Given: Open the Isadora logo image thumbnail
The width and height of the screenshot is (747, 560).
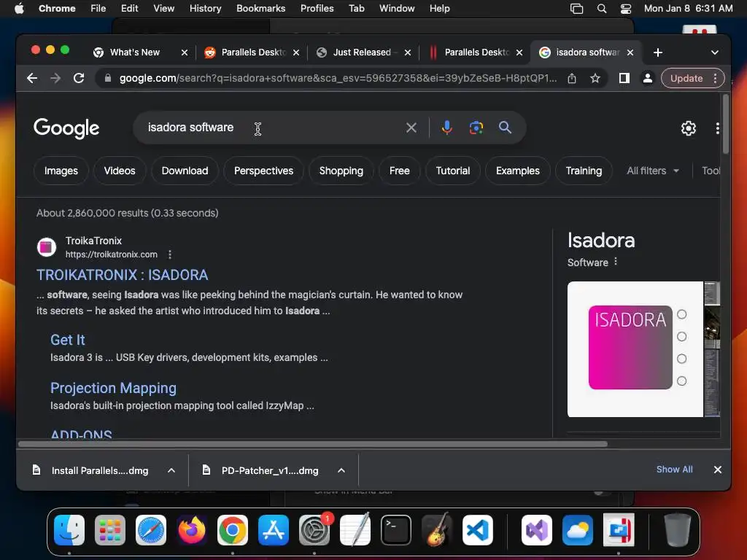Looking at the screenshot, I should 635,349.
